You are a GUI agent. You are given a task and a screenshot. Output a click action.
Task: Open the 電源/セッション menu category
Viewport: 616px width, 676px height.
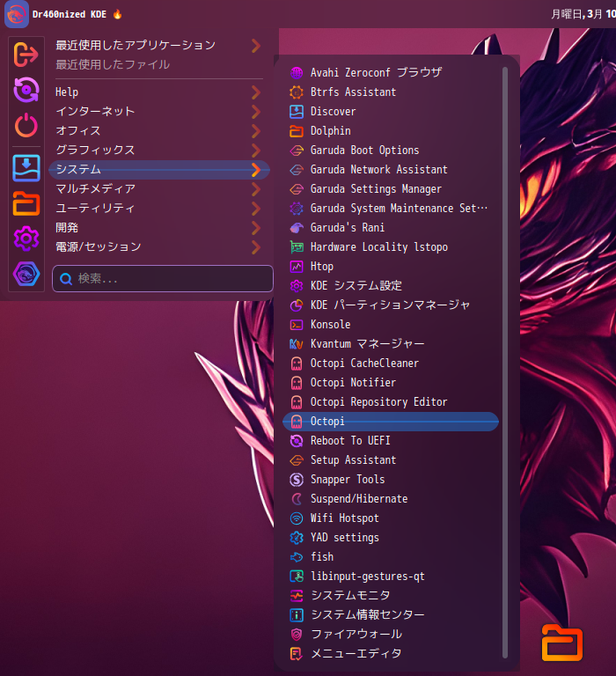pos(159,247)
